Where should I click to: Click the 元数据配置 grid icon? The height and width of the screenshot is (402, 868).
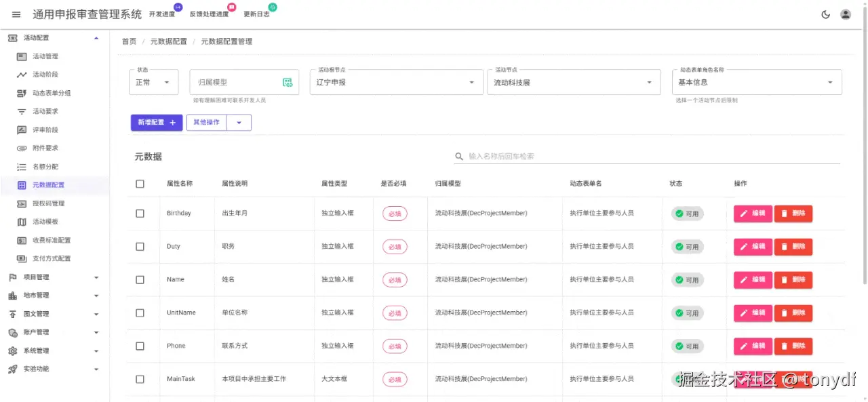22,185
